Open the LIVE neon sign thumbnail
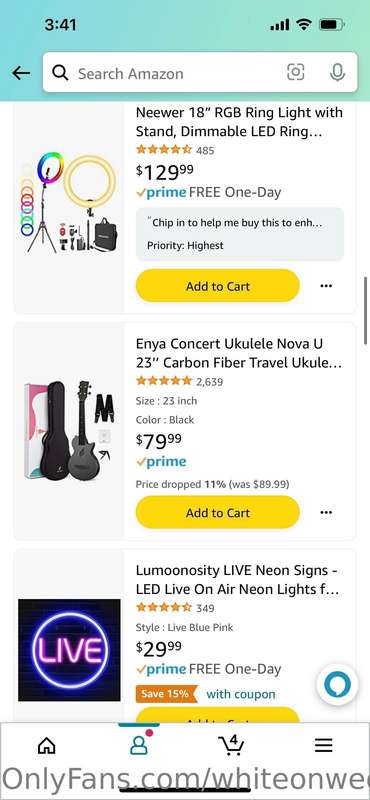 [x=69, y=649]
